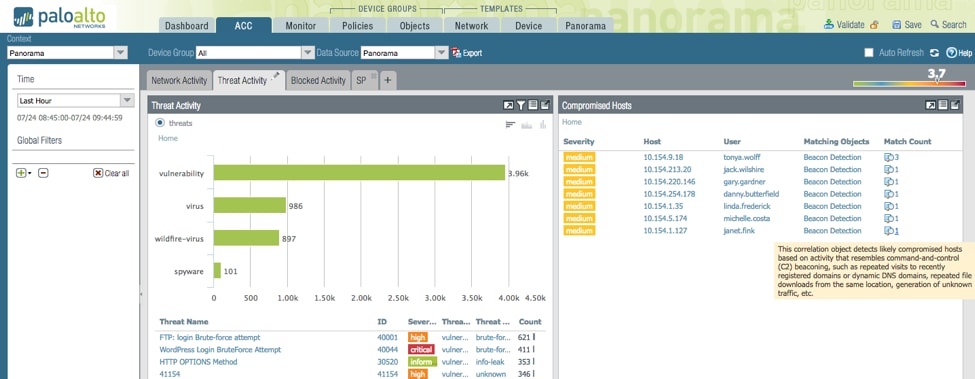975x379 pixels.
Task: Expand the Device Group All dropdown
Action: 256,53
